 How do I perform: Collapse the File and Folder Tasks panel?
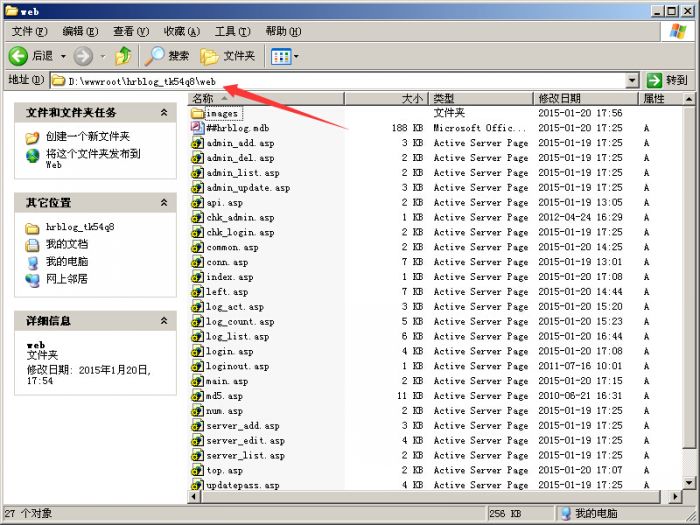164,113
